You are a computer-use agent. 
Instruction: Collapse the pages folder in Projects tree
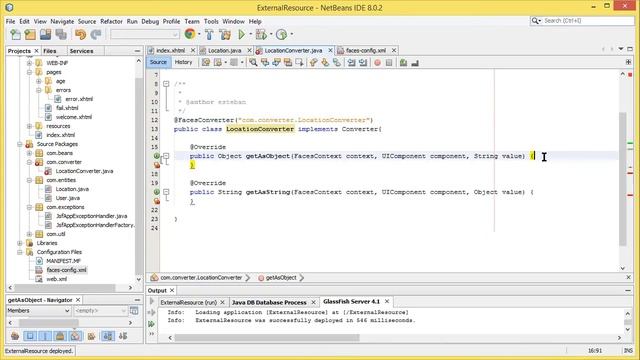click(29, 72)
